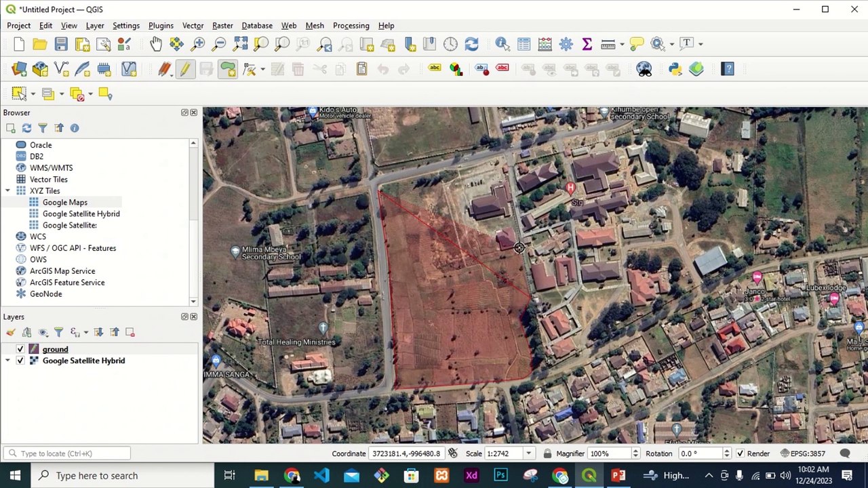
Task: Hide the Google Satellite Hybrid layer
Action: point(20,361)
